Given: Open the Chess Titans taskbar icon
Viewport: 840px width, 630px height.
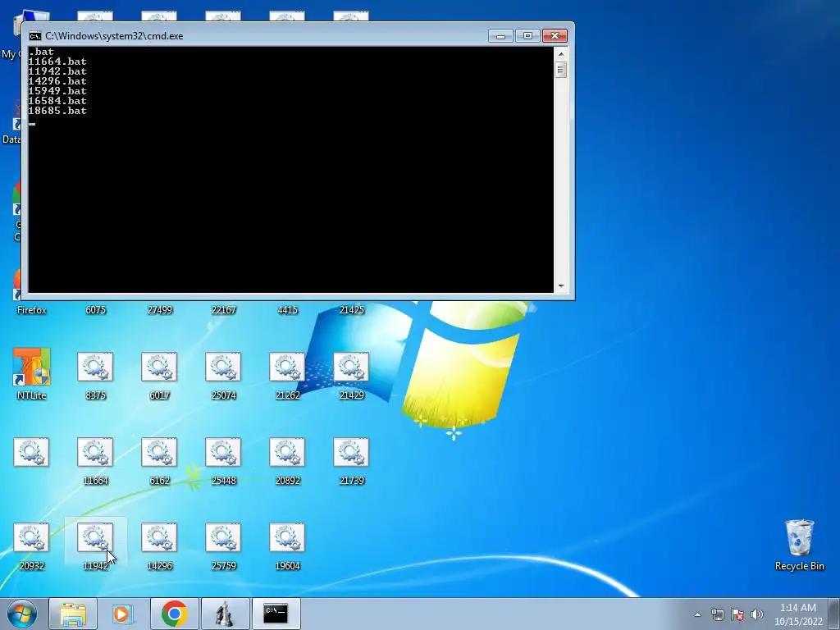Looking at the screenshot, I should (x=225, y=614).
